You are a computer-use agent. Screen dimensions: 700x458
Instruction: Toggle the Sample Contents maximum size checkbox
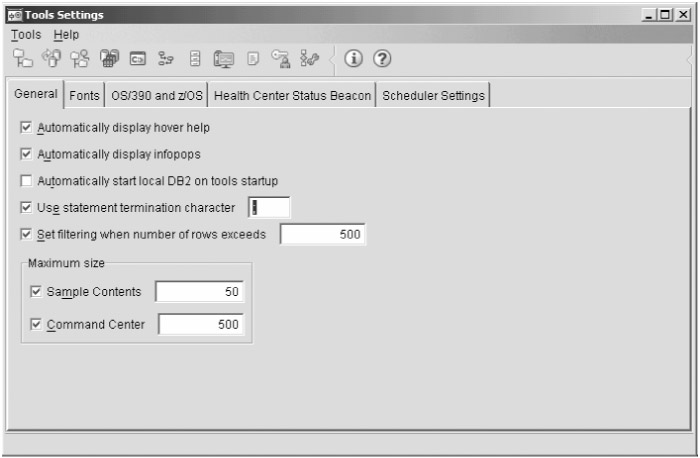pos(37,292)
